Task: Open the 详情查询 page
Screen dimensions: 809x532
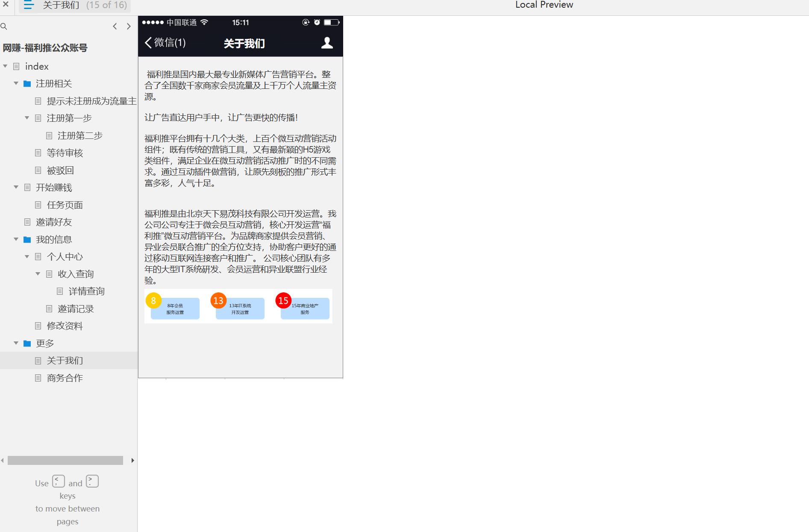Action: tap(87, 291)
